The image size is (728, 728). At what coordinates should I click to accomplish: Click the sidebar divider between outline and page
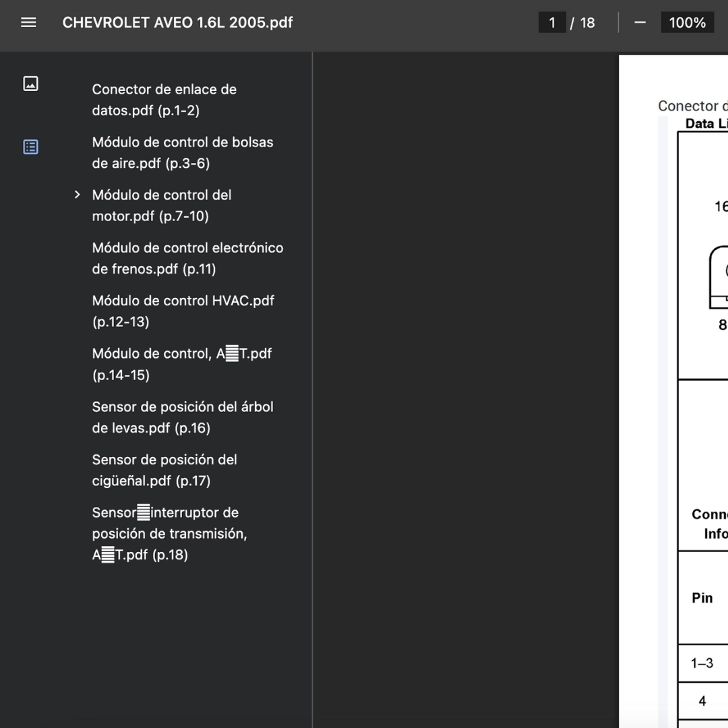tap(312, 390)
